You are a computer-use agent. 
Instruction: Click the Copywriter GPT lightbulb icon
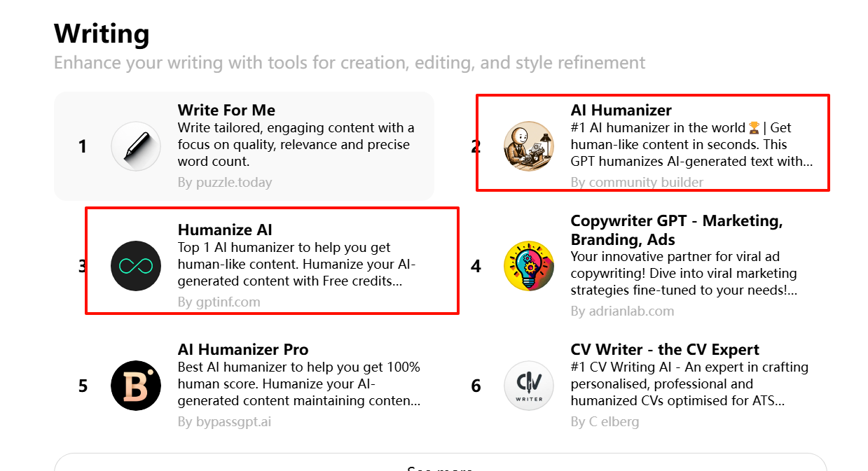pos(529,266)
